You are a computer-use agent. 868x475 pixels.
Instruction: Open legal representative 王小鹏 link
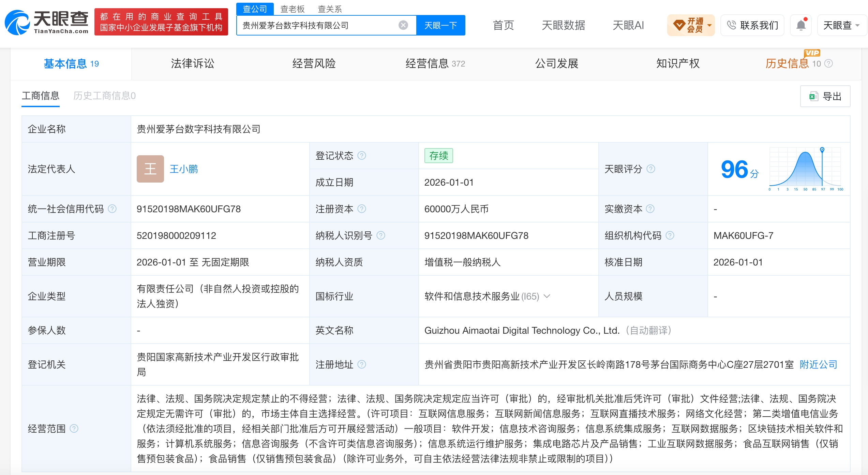pos(184,169)
